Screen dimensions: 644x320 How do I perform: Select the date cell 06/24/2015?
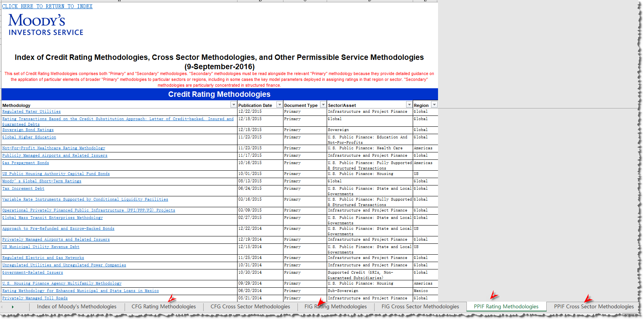(260, 191)
